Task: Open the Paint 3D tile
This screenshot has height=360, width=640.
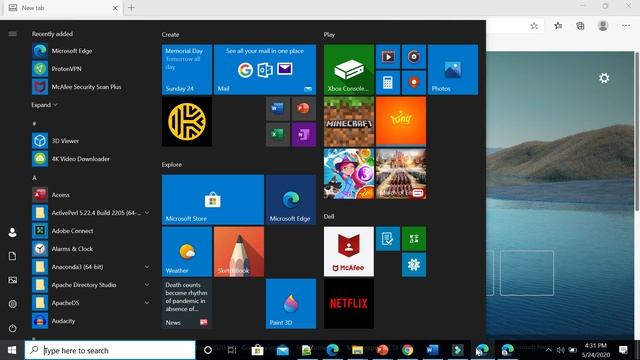Action: click(x=291, y=303)
